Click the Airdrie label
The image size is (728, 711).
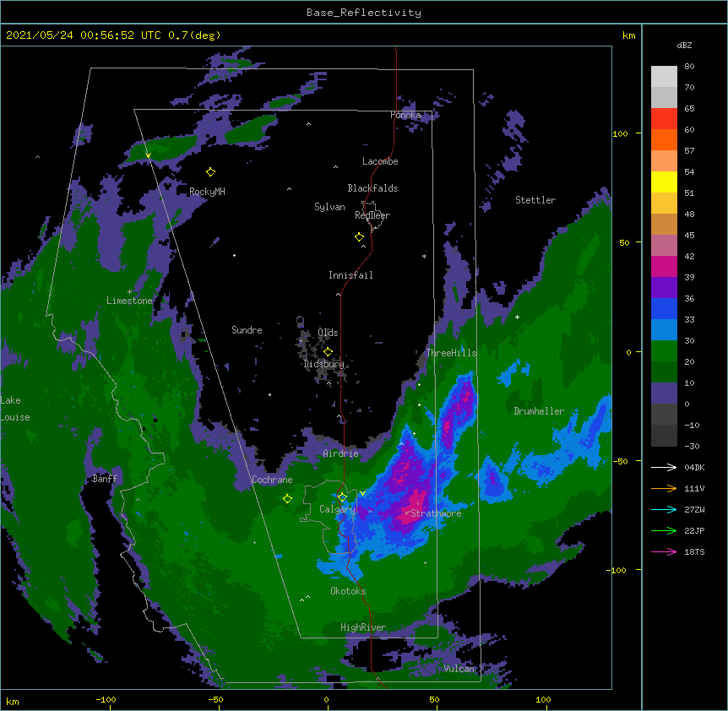click(340, 453)
